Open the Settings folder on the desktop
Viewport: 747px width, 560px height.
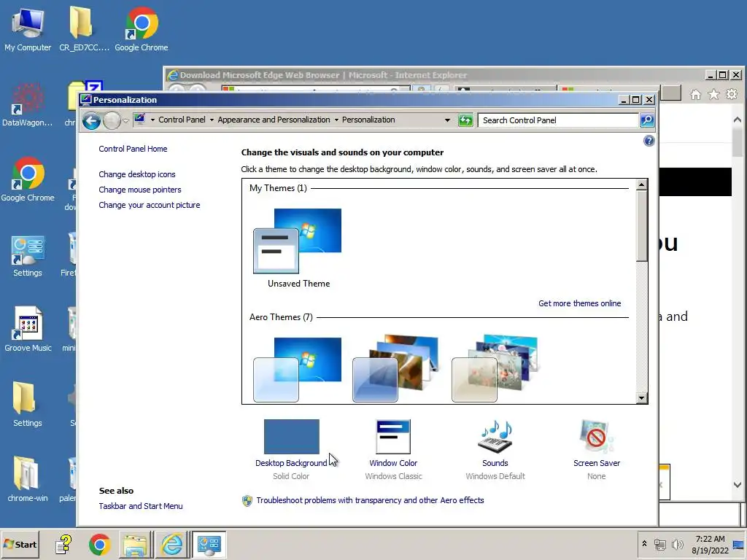pos(27,405)
